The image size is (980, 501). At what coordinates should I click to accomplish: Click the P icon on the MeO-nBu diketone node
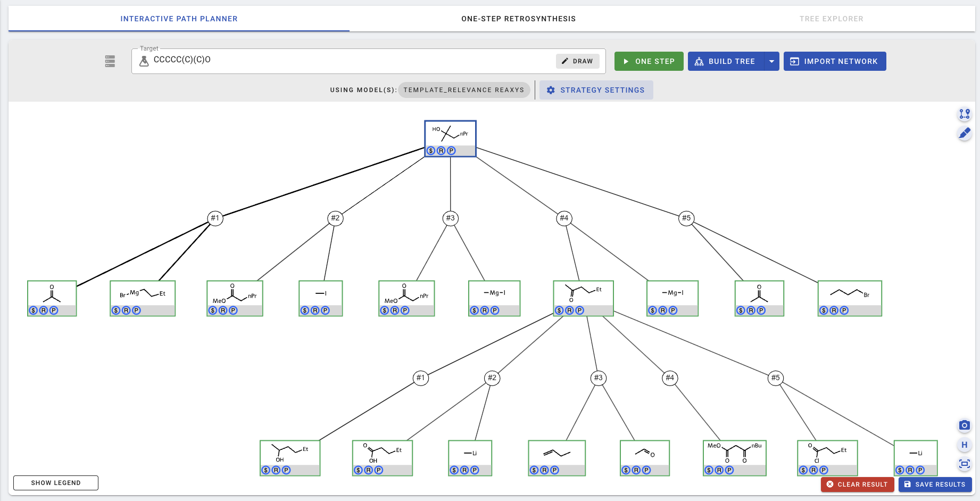[729, 470]
